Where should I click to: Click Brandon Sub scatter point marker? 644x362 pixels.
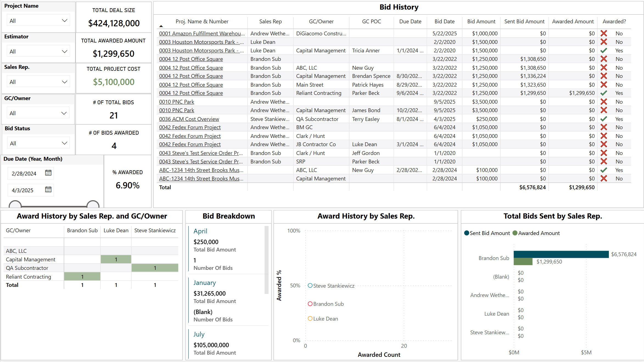pos(310,304)
